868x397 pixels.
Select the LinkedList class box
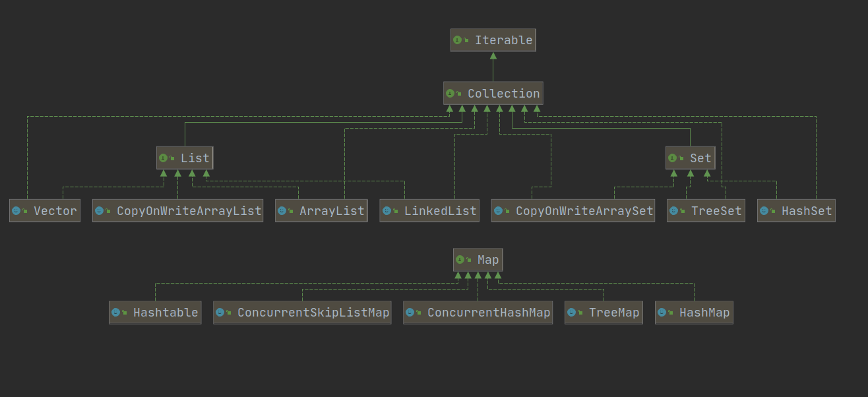(x=431, y=211)
